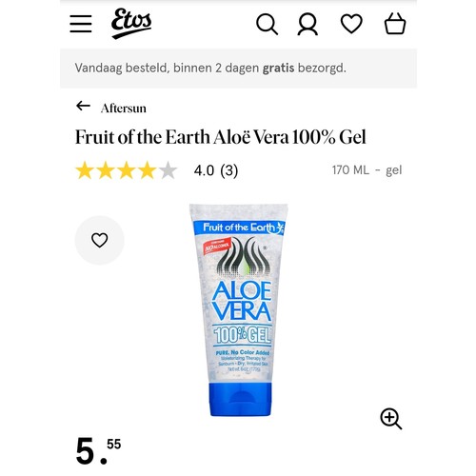
Task: Go to the Etos homepage via the logo
Action: [x=131, y=24]
